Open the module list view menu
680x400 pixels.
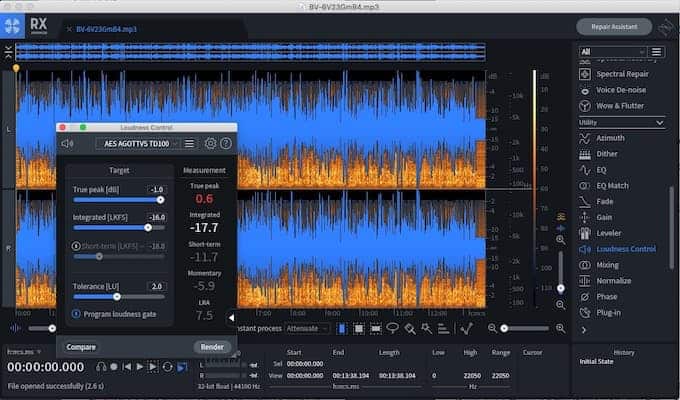tap(656, 52)
